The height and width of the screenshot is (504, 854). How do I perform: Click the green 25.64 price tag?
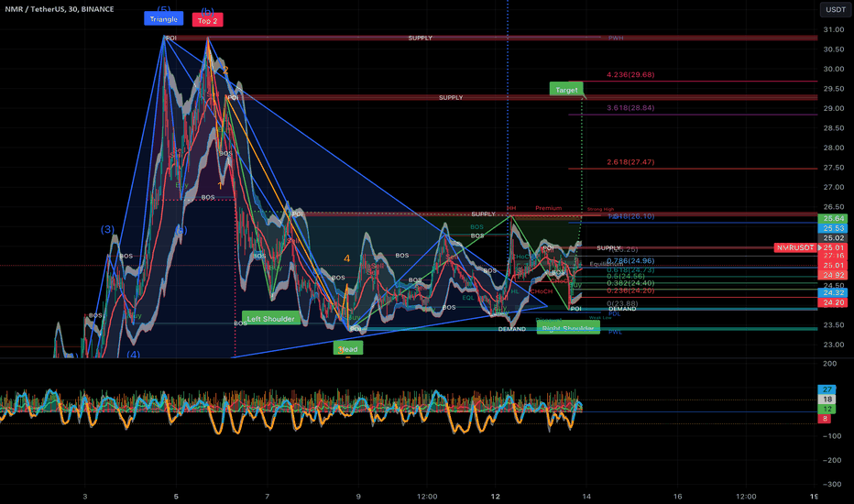pos(832,218)
